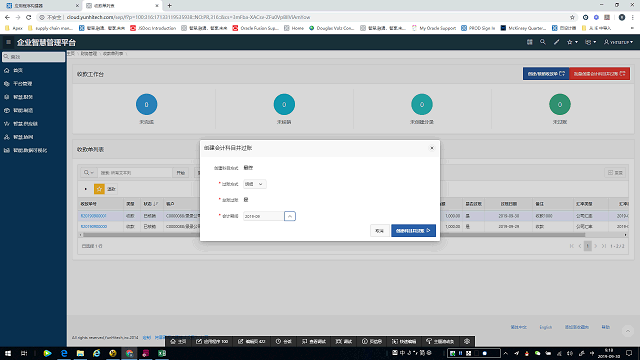Open the notification center icon
Viewport: 640px width, 360px height.
[x=629, y=353]
